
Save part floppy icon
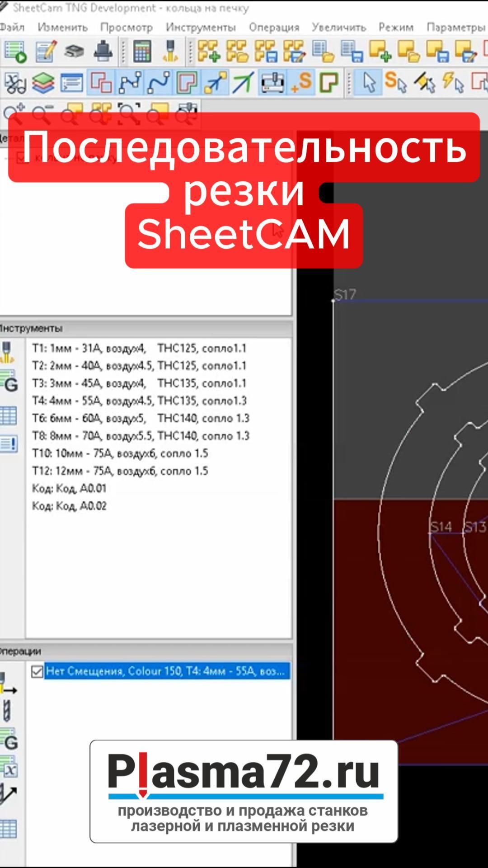pos(266,52)
